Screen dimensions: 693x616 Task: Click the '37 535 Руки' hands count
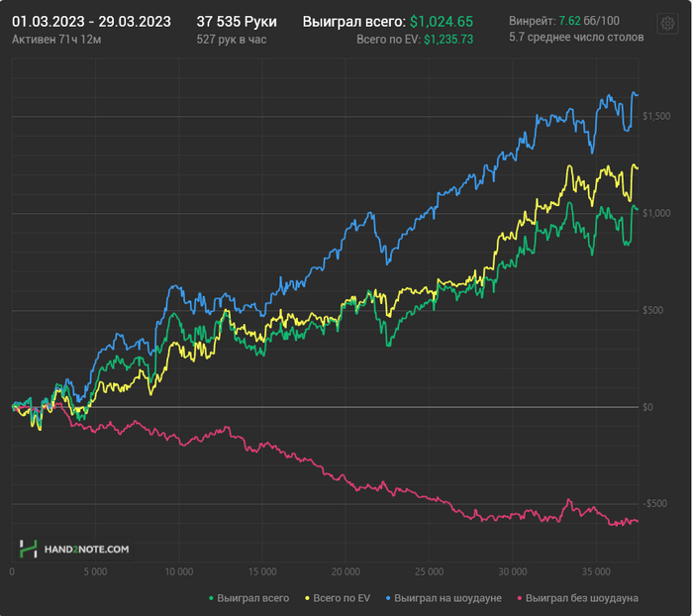pyautogui.click(x=237, y=21)
